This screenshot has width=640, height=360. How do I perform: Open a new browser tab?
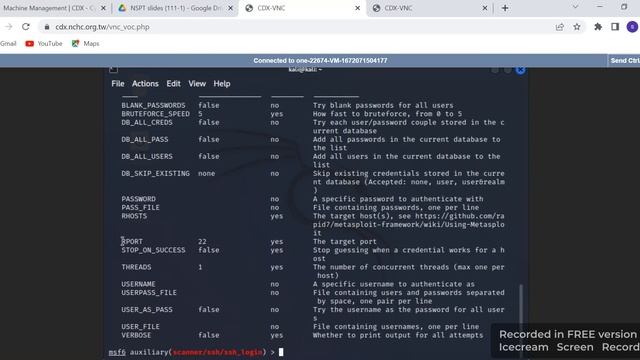pyautogui.click(x=505, y=8)
